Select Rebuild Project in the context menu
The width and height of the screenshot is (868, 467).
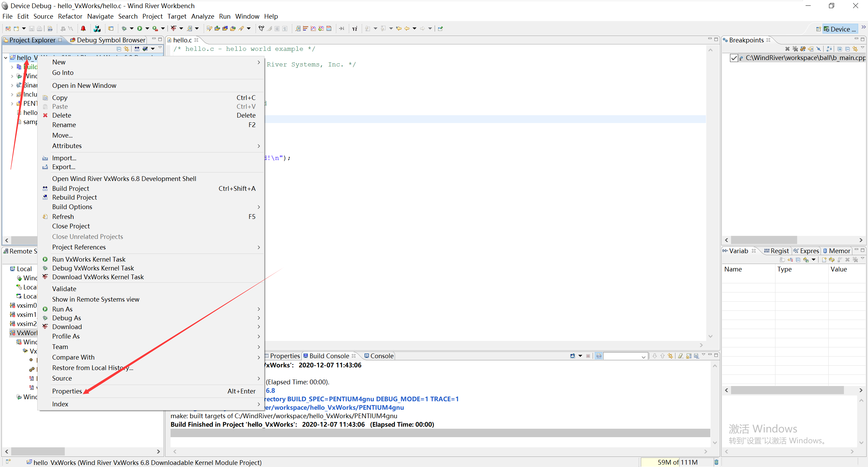(75, 197)
